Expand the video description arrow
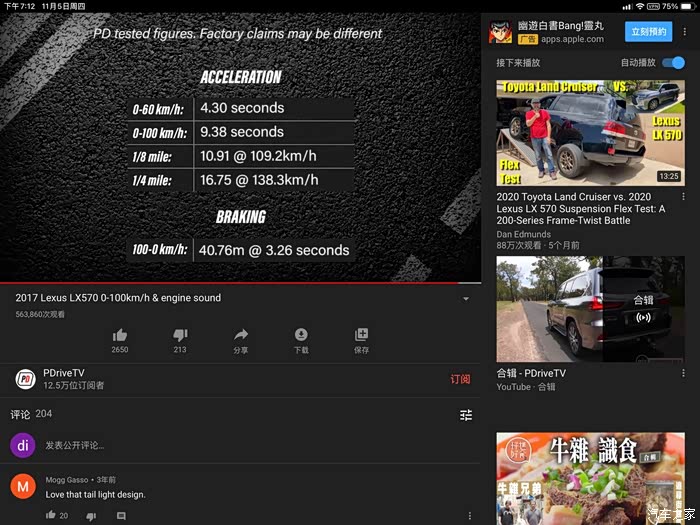The image size is (700, 525). click(x=466, y=299)
